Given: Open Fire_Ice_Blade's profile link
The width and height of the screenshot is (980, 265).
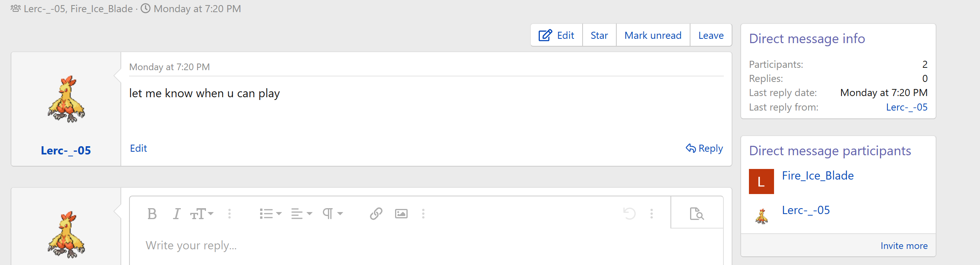Looking at the screenshot, I should tap(818, 176).
